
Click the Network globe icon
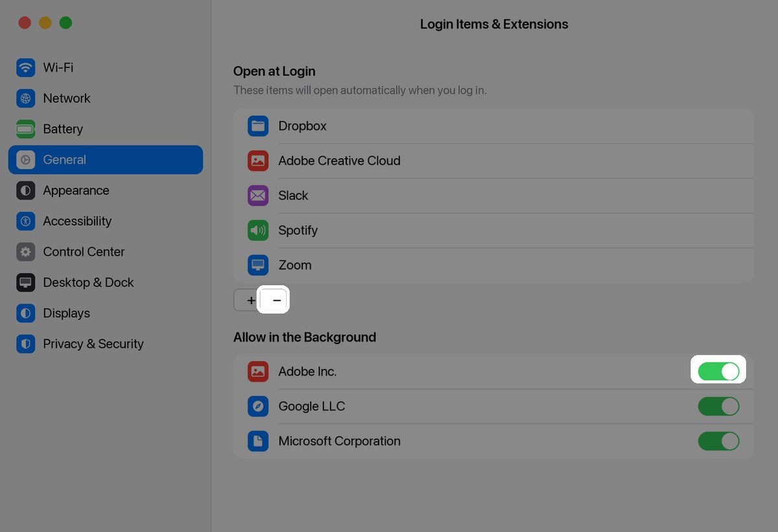click(x=25, y=98)
